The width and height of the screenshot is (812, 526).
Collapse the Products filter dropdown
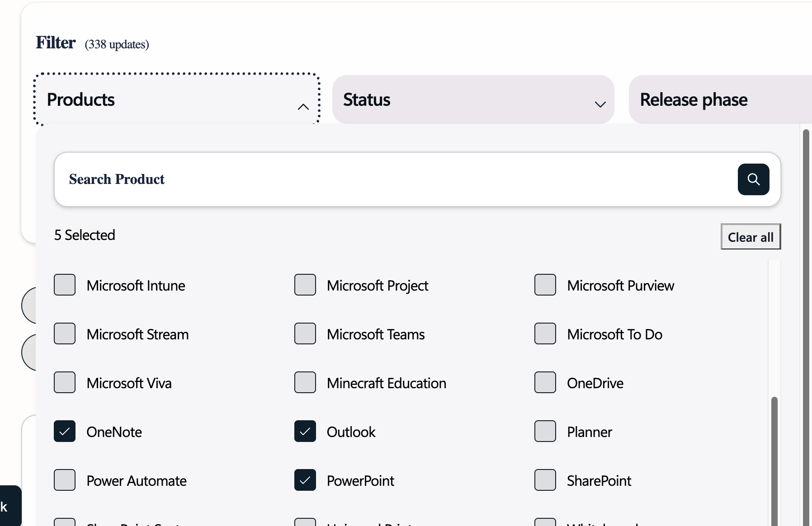point(177,99)
